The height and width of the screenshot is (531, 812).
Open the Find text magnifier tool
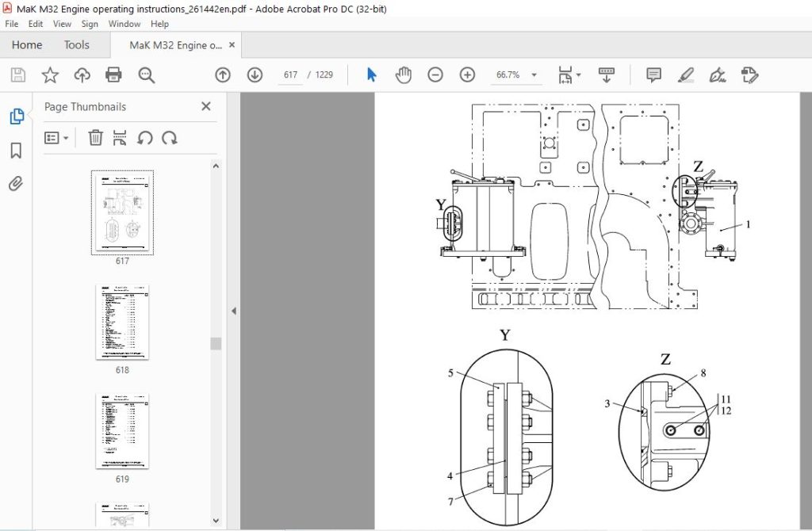coord(147,75)
